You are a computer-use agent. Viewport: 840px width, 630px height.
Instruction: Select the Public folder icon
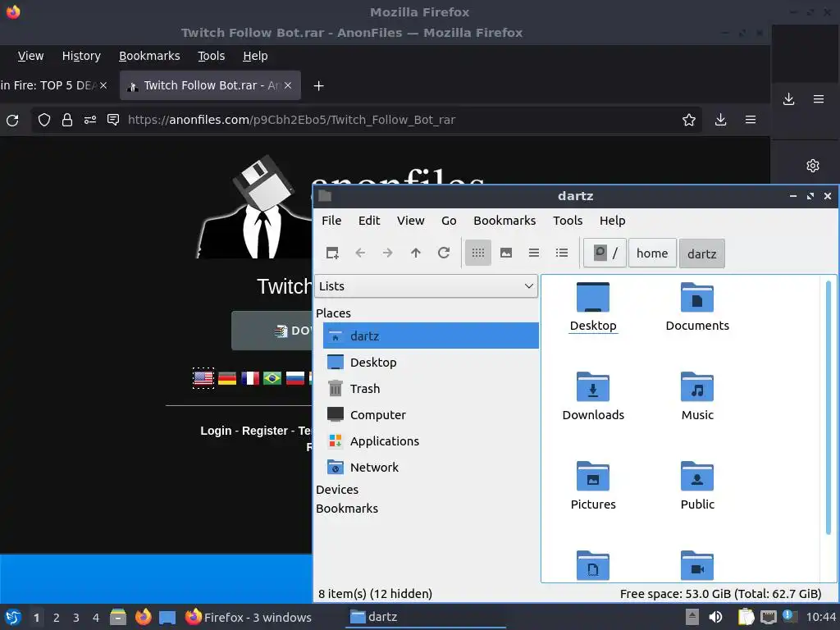697,486
